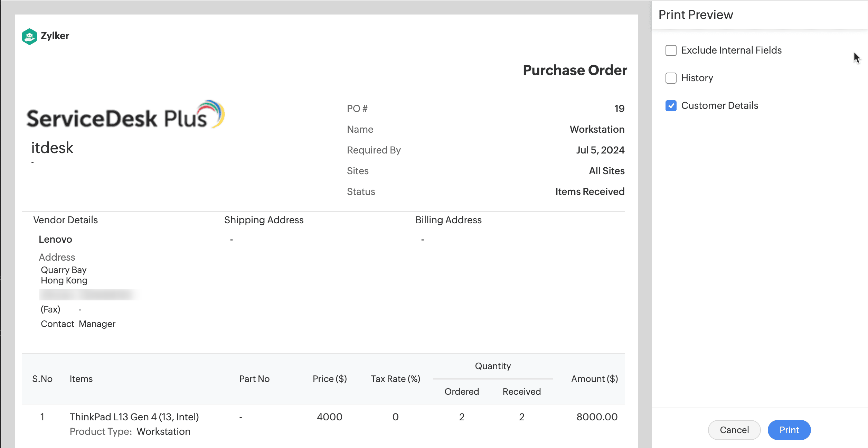Uncheck the Customer Details checkbox
Viewport: 868px width, 448px height.
(x=671, y=106)
